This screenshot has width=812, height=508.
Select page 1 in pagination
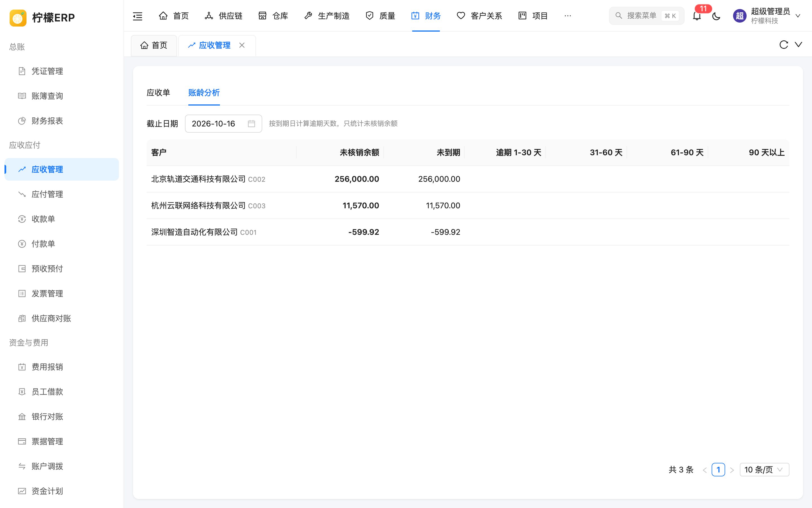[718, 469]
